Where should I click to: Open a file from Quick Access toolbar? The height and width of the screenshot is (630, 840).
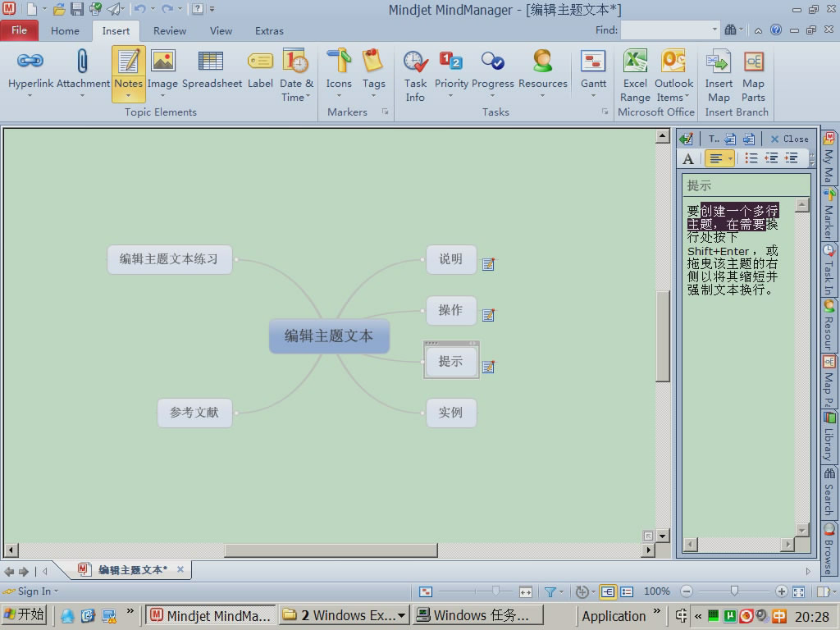tap(59, 8)
